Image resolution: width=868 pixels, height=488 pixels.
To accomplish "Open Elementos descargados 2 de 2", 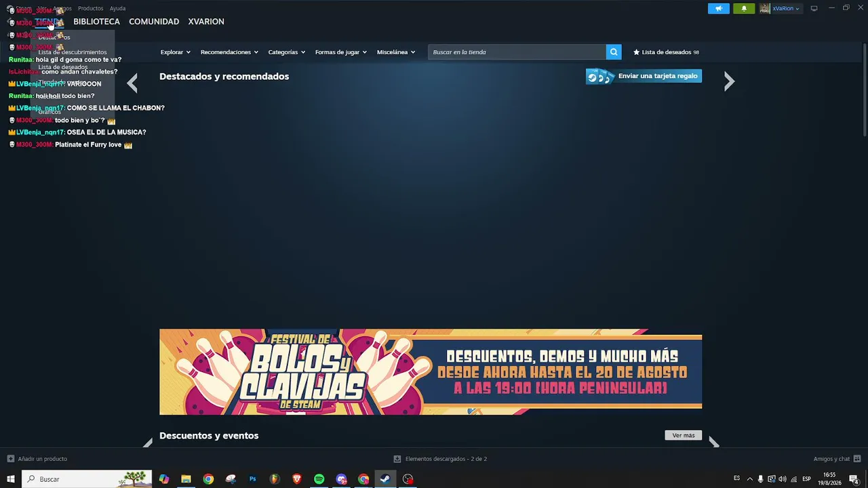I will [446, 459].
